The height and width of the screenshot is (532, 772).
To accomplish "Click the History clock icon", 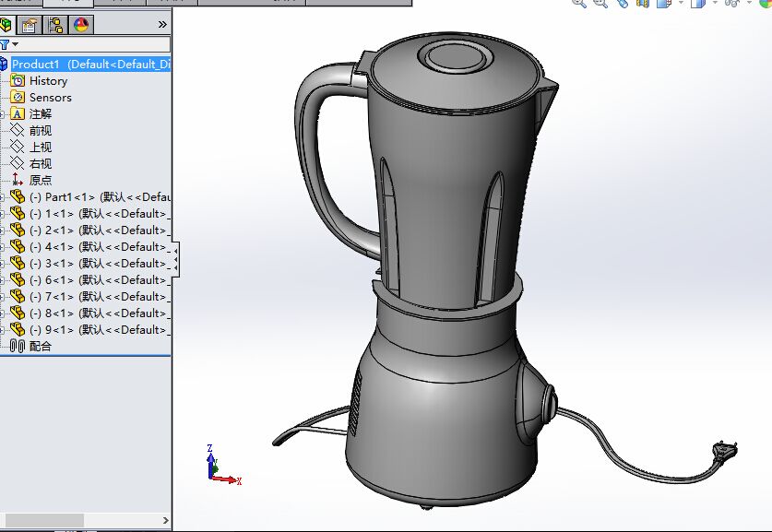I will 18,81.
